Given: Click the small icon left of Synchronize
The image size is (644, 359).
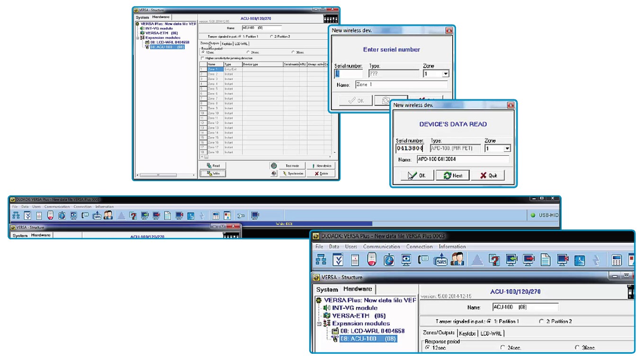Looking at the screenshot, I should pos(274,174).
